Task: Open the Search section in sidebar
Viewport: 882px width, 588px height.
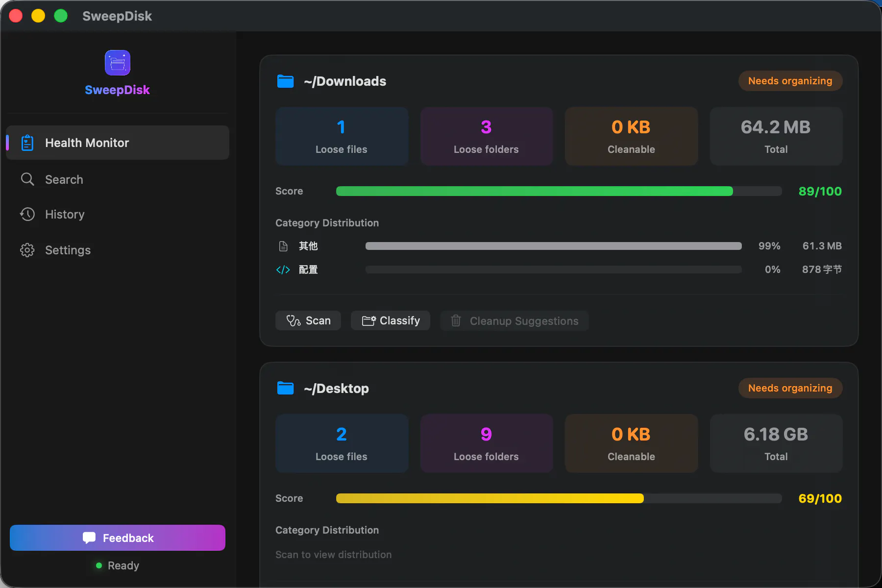Action: pos(118,179)
